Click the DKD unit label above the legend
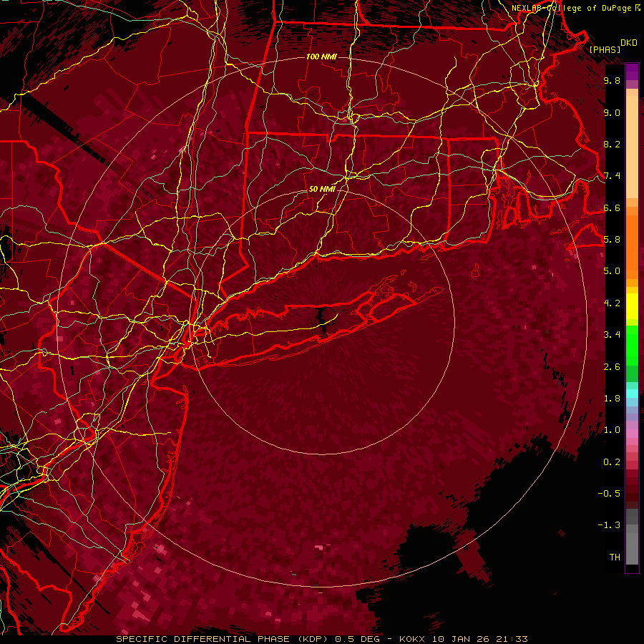Screen dimensions: 644x644 [x=629, y=43]
